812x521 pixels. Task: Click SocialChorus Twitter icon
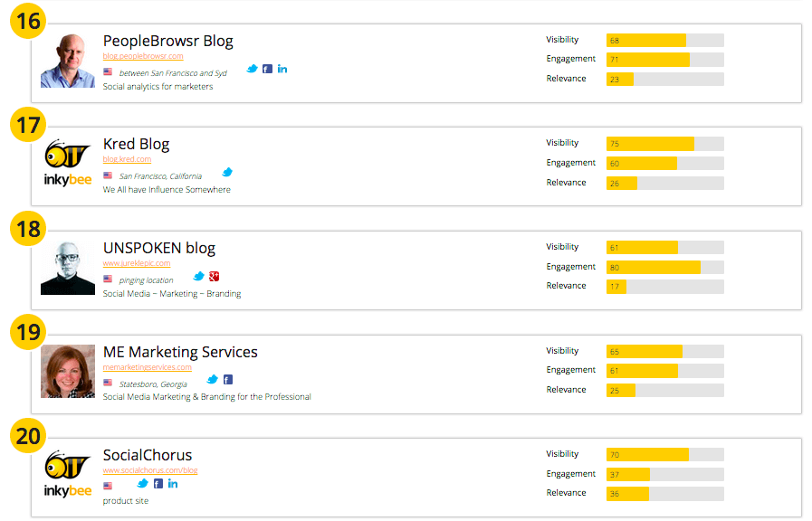click(142, 484)
